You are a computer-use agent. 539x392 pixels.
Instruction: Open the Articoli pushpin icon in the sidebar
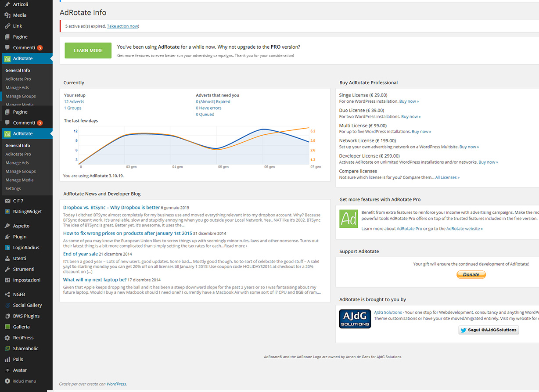(x=7, y=4)
